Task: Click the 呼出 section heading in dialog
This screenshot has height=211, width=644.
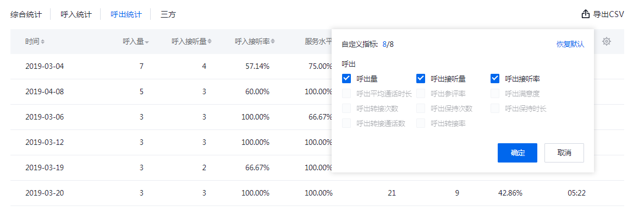Action: tap(348, 64)
